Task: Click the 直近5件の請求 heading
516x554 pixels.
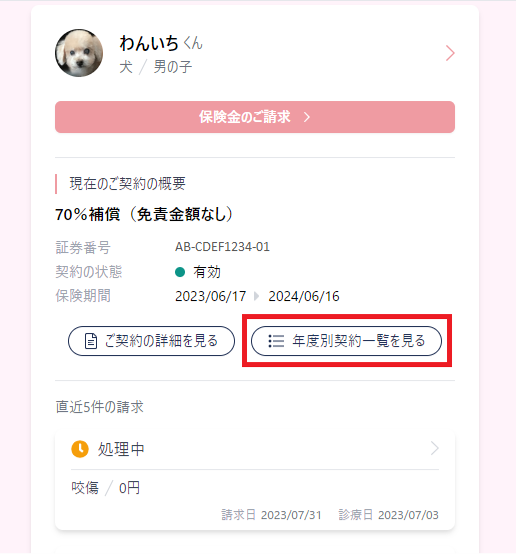Action: (100, 407)
